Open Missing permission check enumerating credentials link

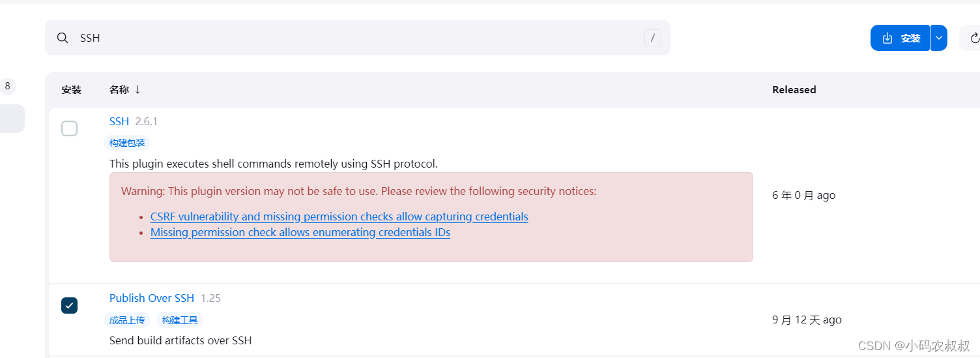tap(300, 232)
